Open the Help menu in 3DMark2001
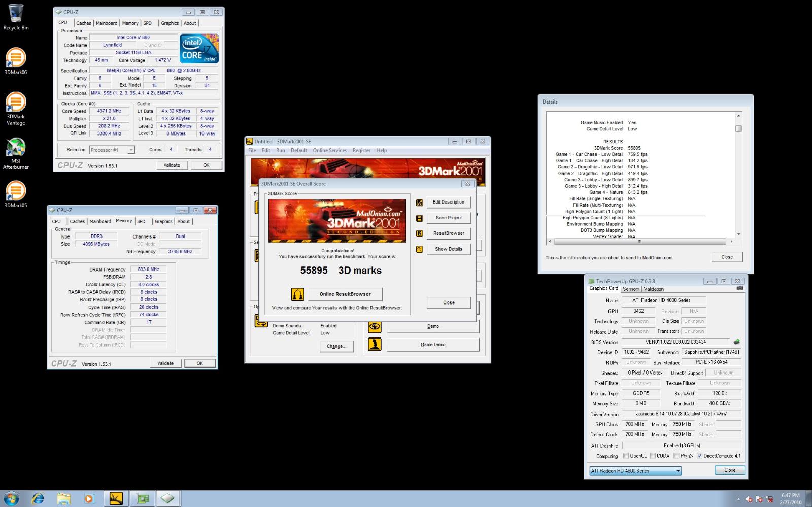812x507 pixels. (x=382, y=150)
